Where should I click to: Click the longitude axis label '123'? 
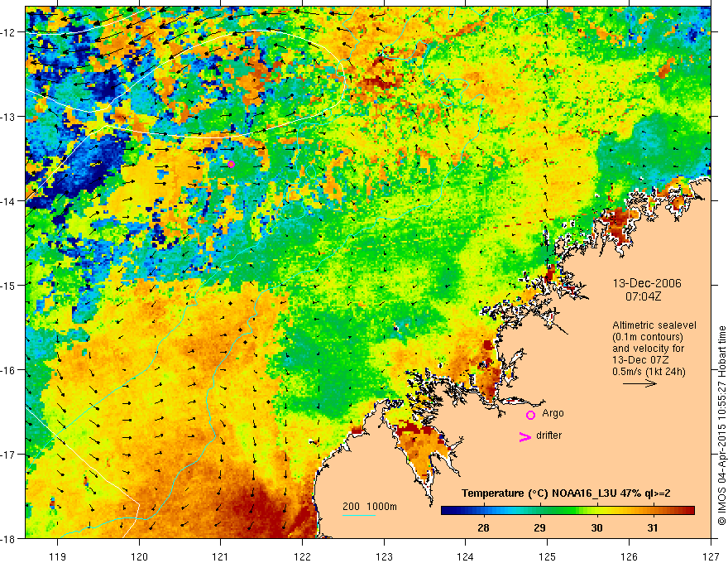pos(384,556)
